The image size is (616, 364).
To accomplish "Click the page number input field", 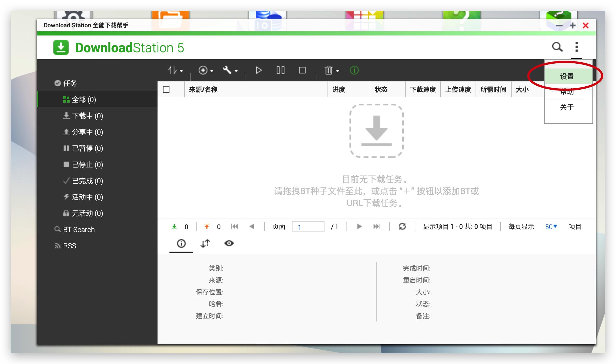I will tap(308, 227).
